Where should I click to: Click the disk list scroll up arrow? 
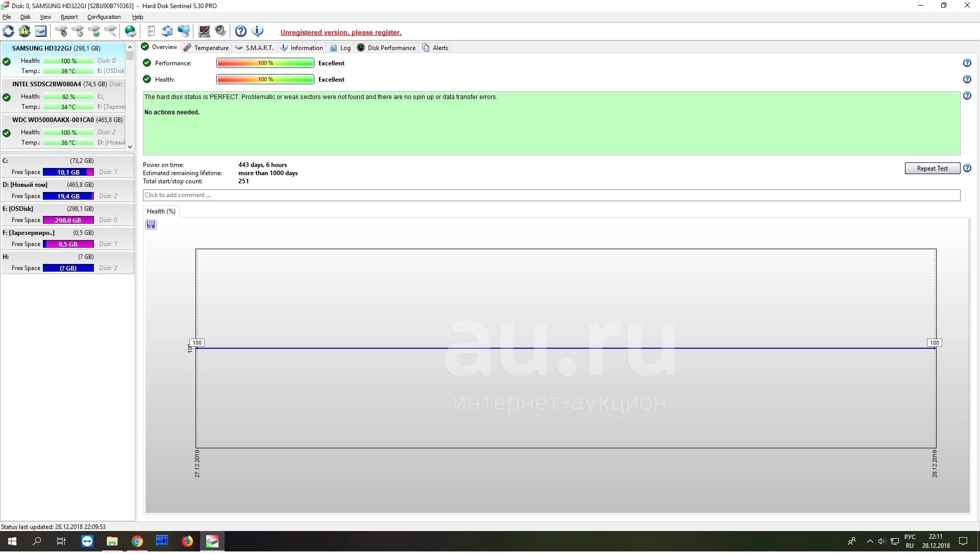click(130, 47)
